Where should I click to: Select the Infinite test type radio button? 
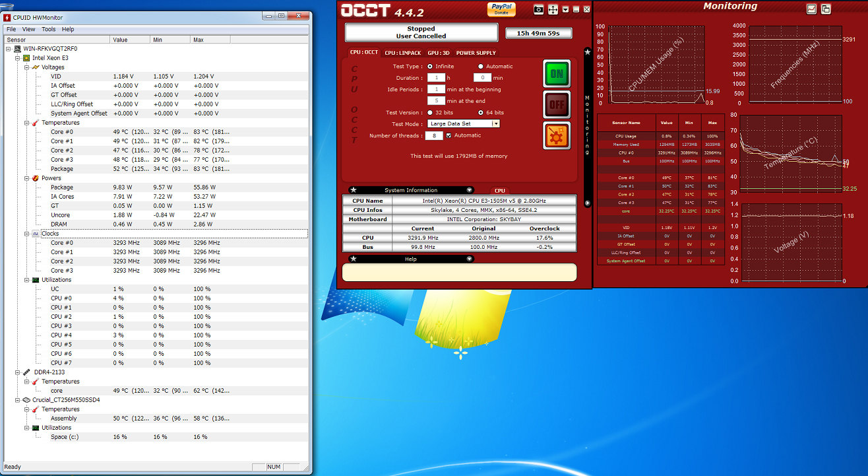(x=430, y=67)
